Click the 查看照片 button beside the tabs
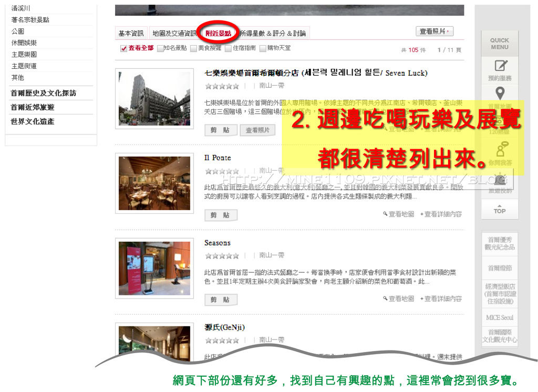This screenshot has height=392, width=538. click(434, 32)
